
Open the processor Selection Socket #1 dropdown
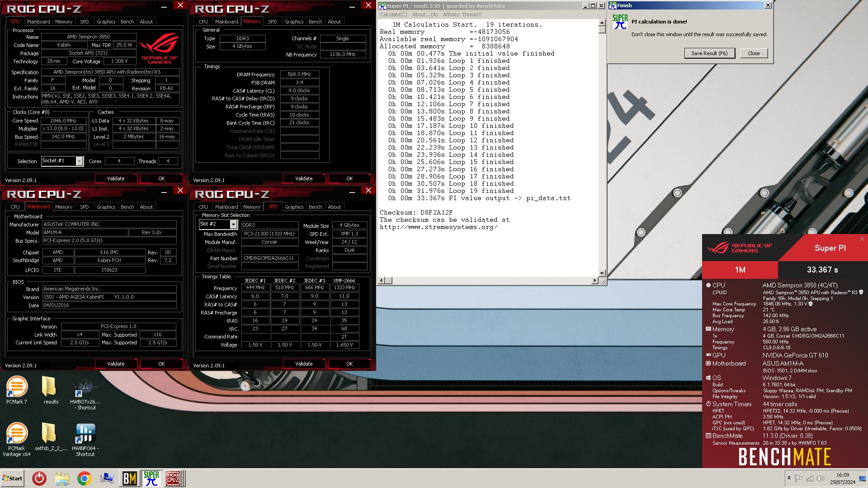tap(80, 161)
